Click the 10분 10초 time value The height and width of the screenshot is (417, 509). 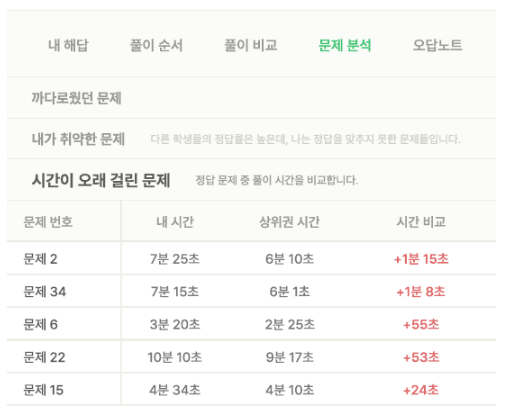[175, 357]
